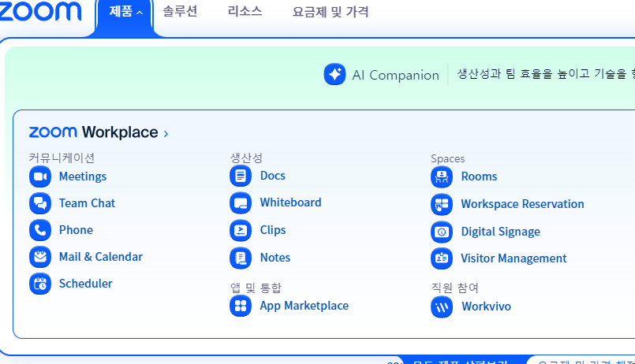Screen dimensions: 635x364
Task: Click the Phone handset icon
Action: (x=40, y=230)
